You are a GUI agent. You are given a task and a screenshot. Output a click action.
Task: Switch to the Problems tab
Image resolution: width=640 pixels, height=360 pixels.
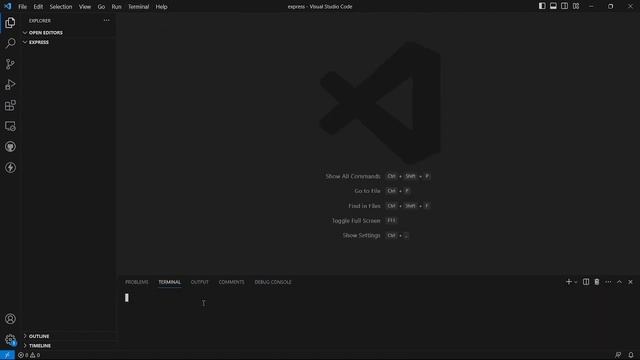137,282
